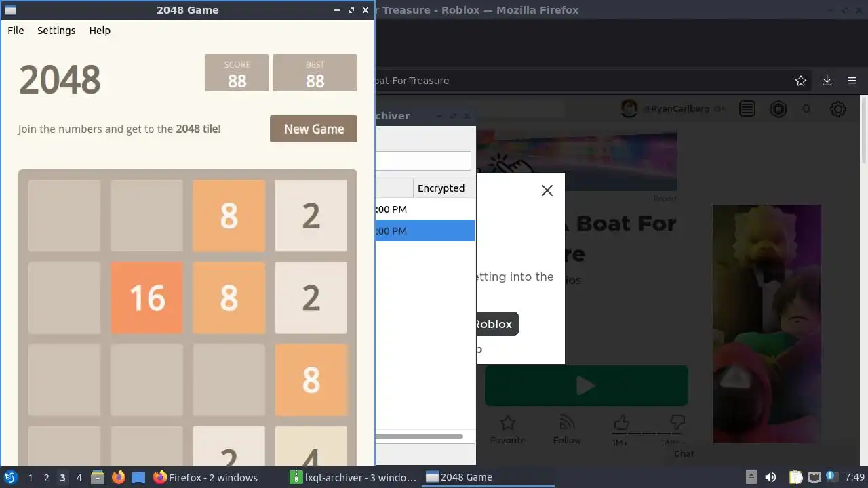Open the notification alert tray icon
Image resolution: width=868 pixels, height=488 pixels.
(x=831, y=477)
